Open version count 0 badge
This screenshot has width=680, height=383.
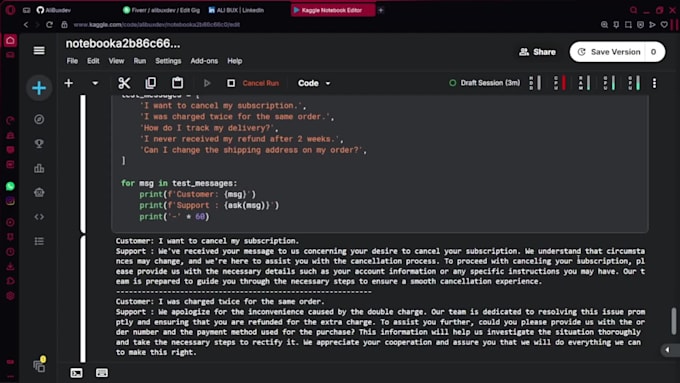654,52
